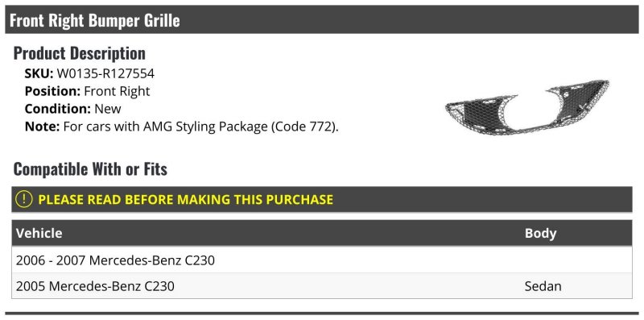This screenshot has height=320, width=644.
Task: Click the AMG Styling Package note text
Action: [200, 127]
